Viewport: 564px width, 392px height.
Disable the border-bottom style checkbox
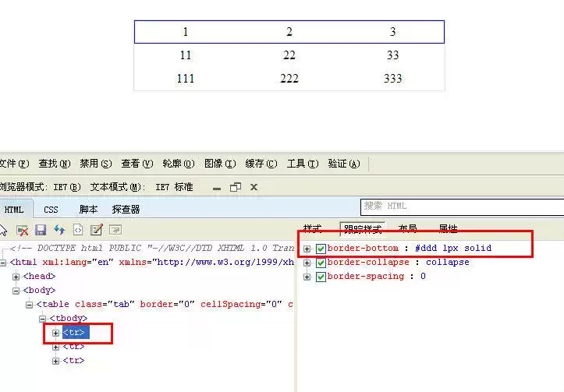(321, 249)
